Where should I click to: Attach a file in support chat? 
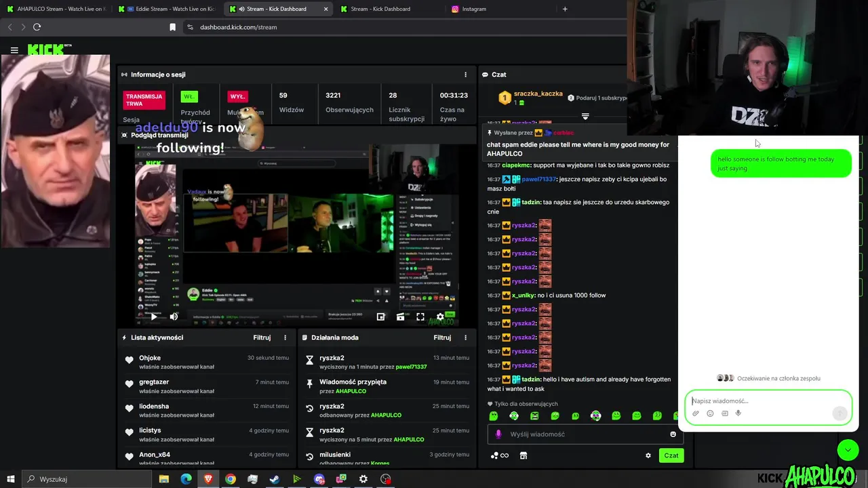(696, 413)
